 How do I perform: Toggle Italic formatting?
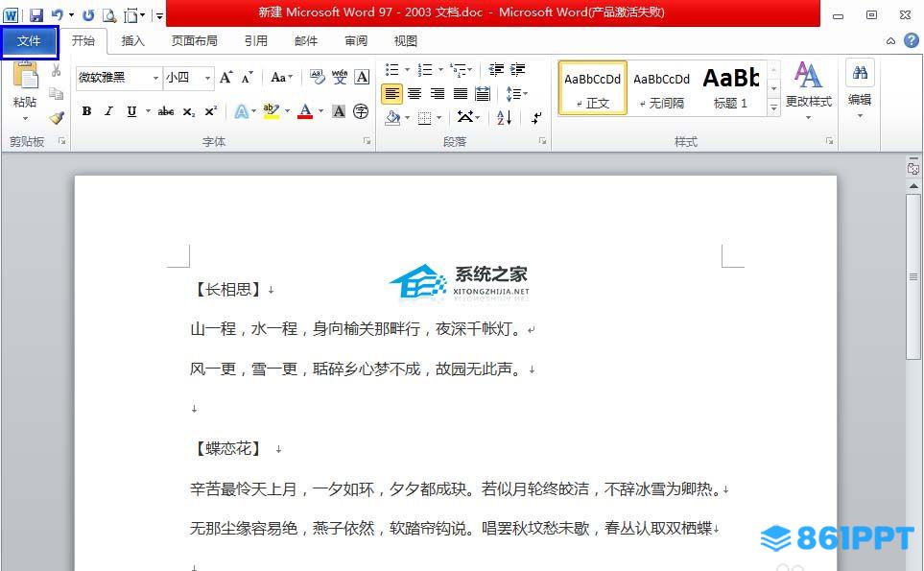click(108, 111)
